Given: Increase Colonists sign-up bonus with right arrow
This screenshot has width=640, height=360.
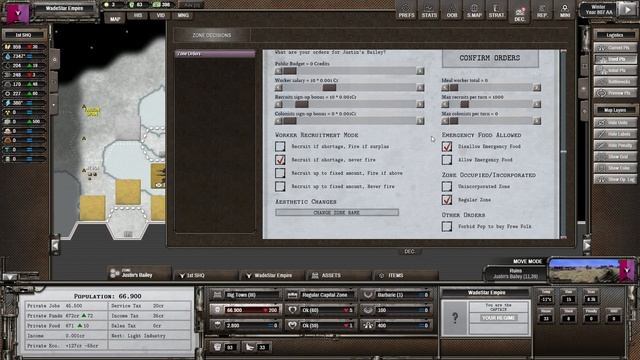Looking at the screenshot, I should click(420, 121).
